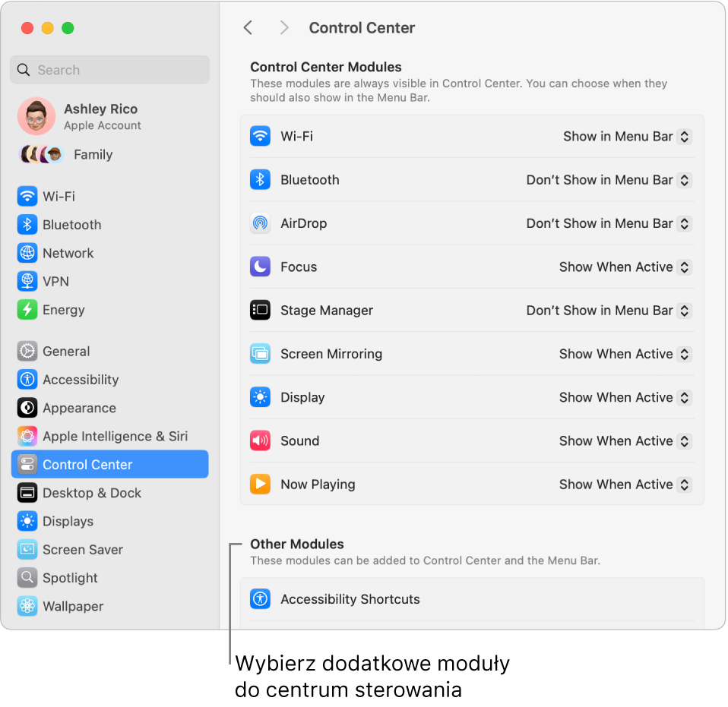Click the Spotlight magnifier icon in sidebar
Screen dimensions: 728x707
click(27, 578)
